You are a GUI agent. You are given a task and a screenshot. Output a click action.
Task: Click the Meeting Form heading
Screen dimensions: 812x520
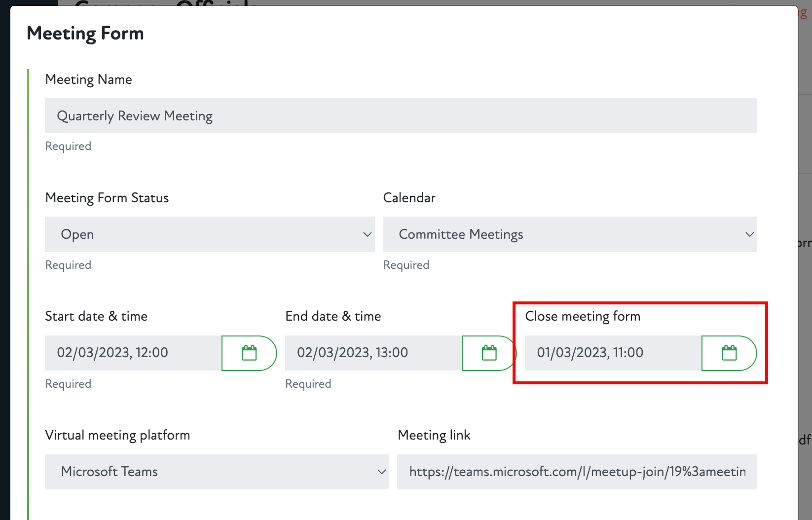pos(85,34)
